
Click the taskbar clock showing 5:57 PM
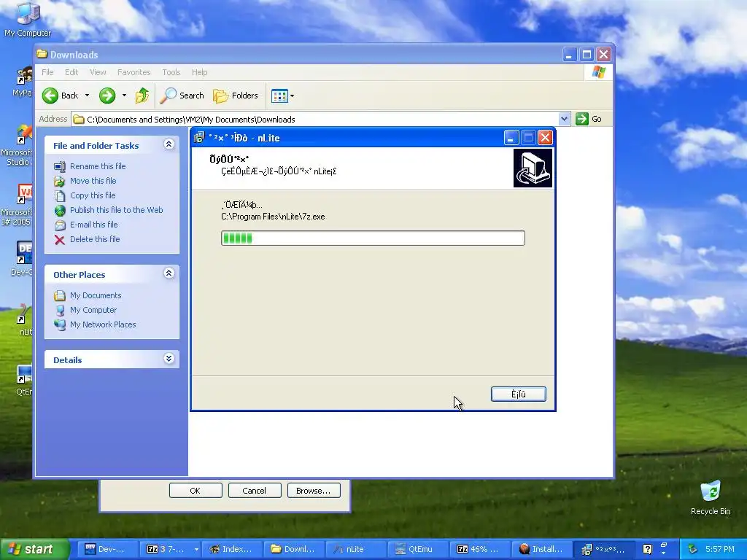720,549
